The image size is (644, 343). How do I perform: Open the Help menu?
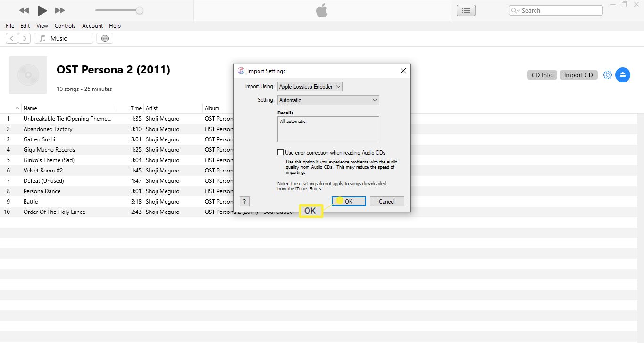coord(115,26)
